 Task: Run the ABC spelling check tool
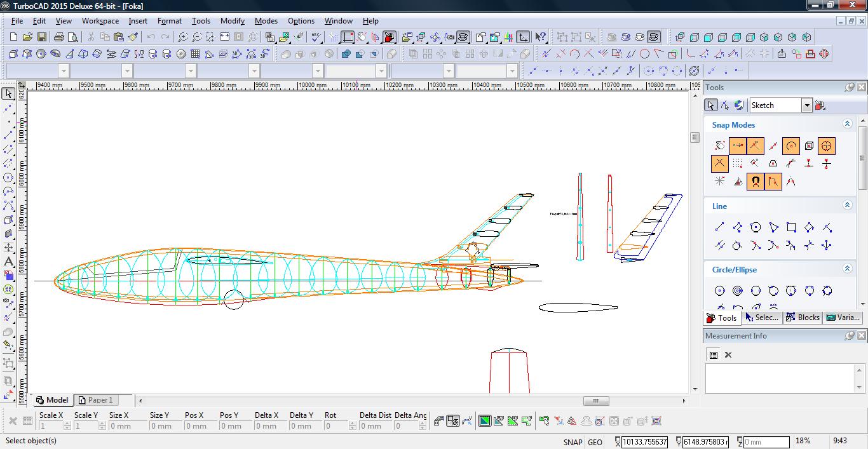coord(316,37)
